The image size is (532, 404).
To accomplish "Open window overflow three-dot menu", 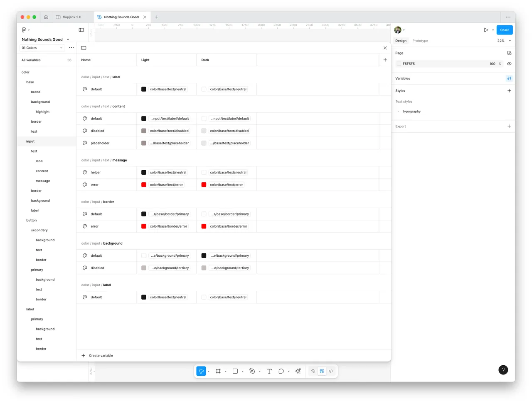I will [x=508, y=17].
